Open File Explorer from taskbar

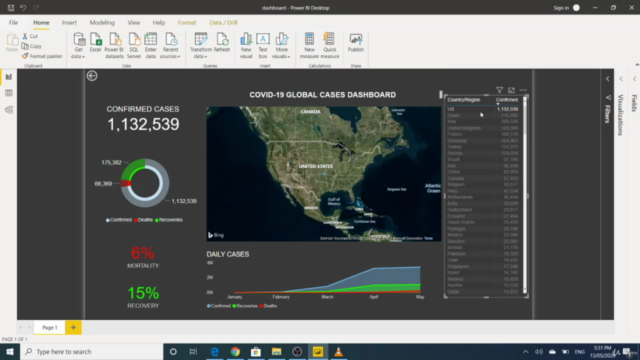click(x=276, y=351)
